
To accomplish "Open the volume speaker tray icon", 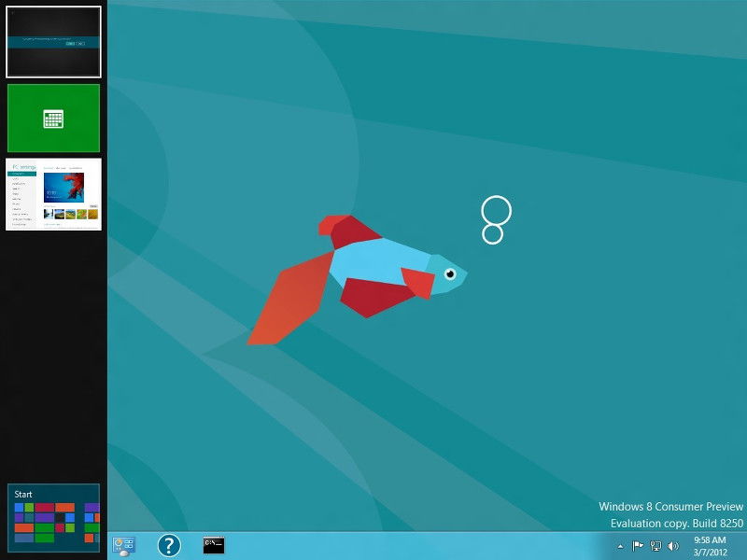I will 673,546.
